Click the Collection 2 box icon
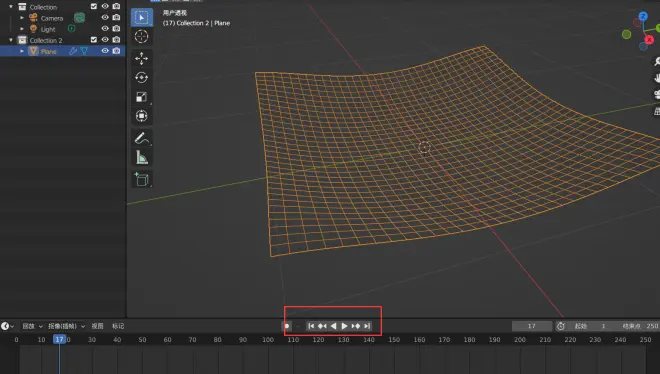Screen dimensions: 660x374 click(x=22, y=40)
